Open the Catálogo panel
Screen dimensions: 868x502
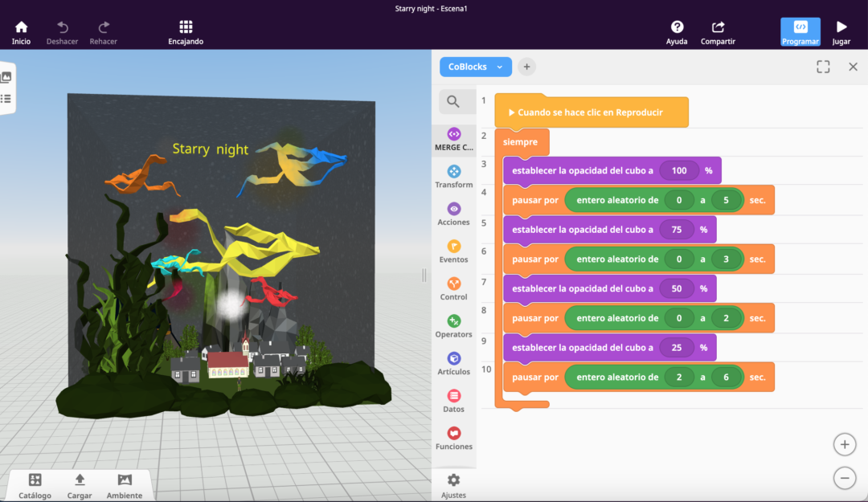[34, 484]
